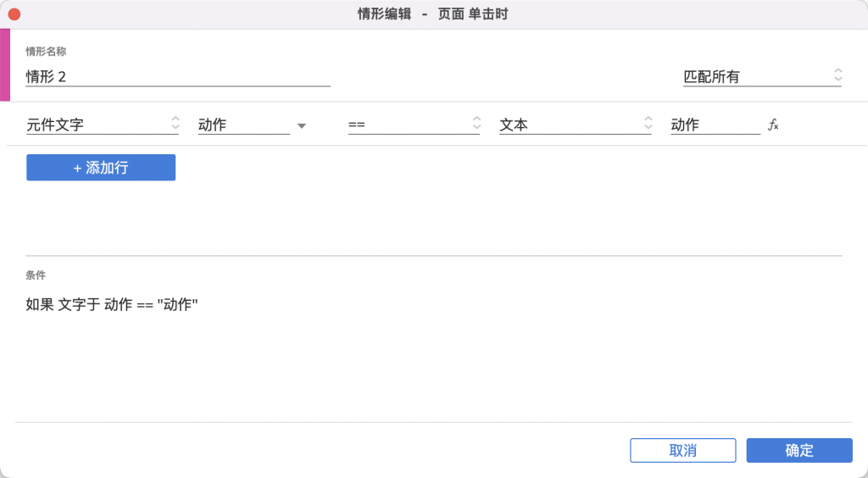Focus the 动作 target widget field
This screenshot has width=868, height=478.
tap(243, 125)
